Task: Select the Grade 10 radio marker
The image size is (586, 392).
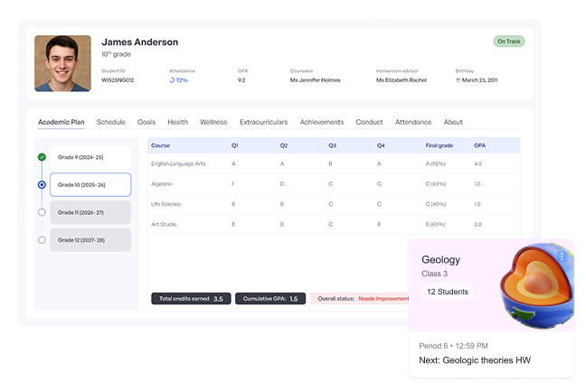Action: pos(42,185)
